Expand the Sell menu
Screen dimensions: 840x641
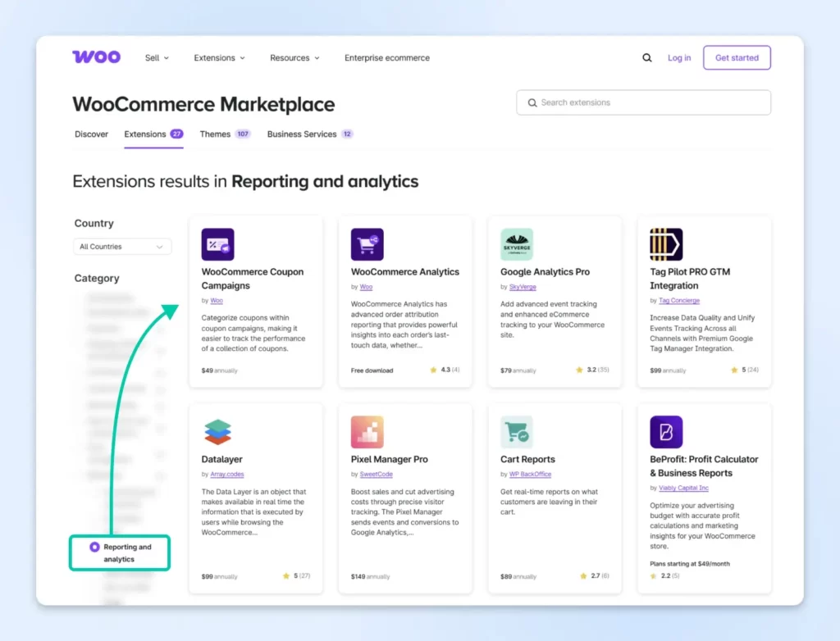pyautogui.click(x=157, y=58)
